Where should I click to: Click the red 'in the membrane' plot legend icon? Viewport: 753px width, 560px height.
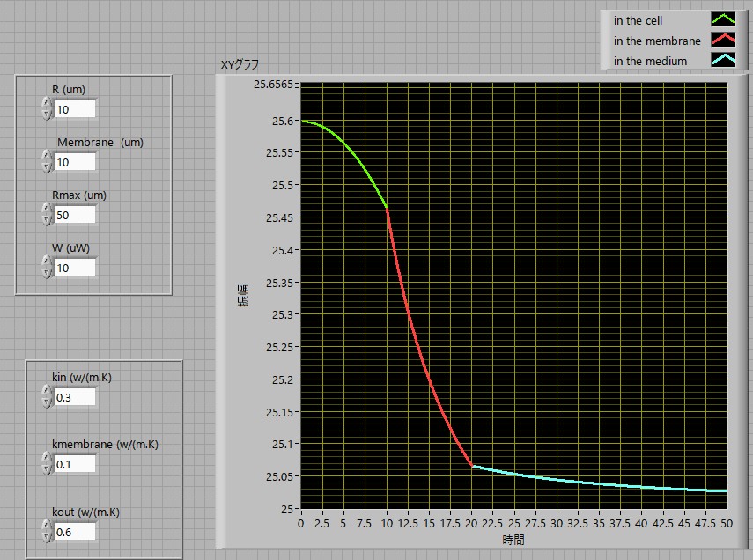723,41
